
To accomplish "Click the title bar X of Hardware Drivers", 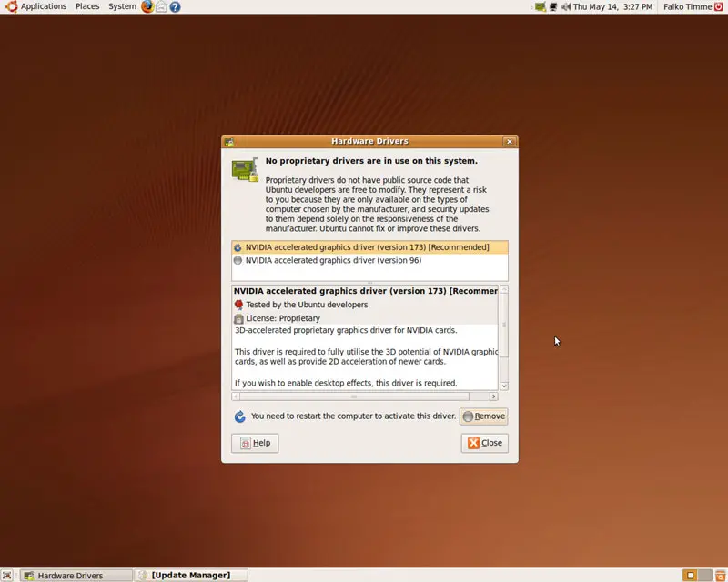I will (510, 142).
